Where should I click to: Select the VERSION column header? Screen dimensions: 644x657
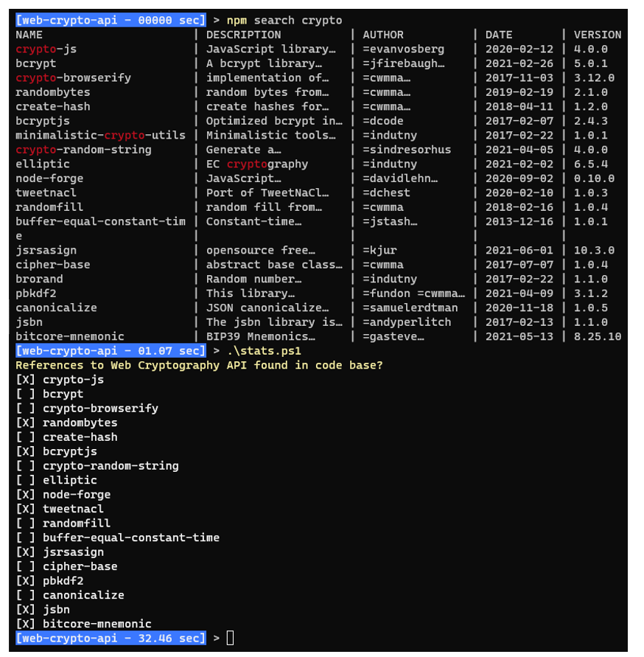(598, 35)
